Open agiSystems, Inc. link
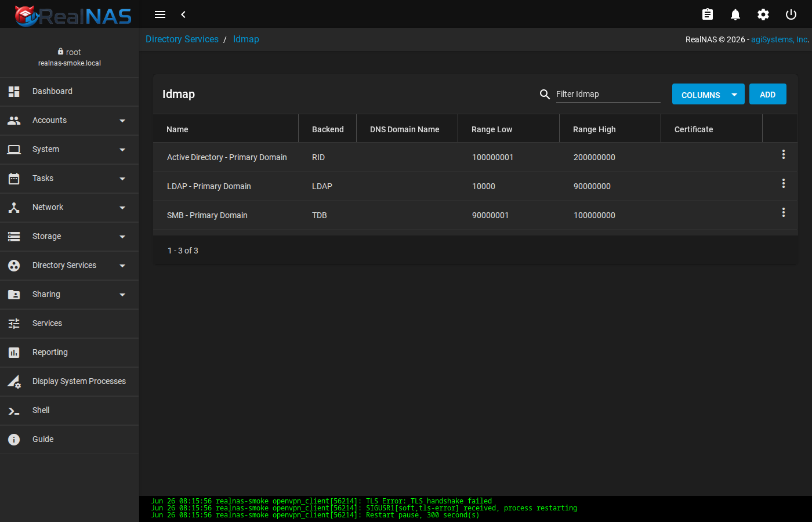The width and height of the screenshot is (812, 522). click(x=779, y=39)
